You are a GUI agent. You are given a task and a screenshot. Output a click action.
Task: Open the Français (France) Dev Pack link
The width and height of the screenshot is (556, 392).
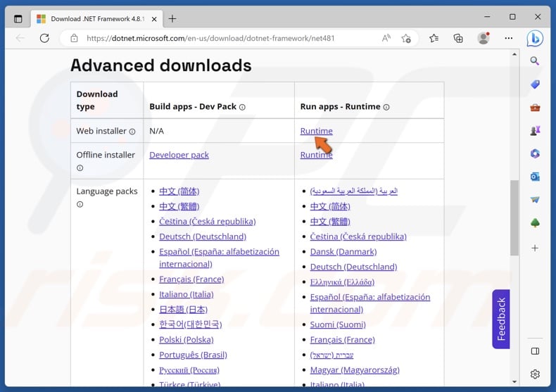[x=191, y=279]
